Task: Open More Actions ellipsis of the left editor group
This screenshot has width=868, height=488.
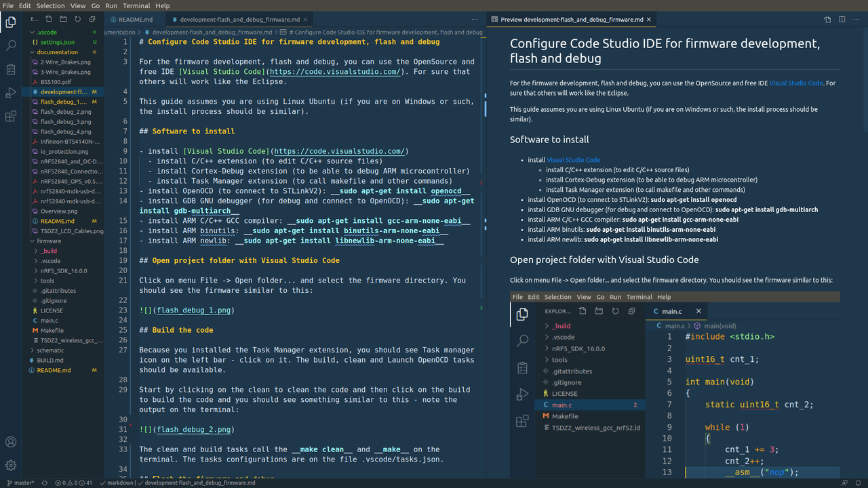Action: [x=475, y=20]
